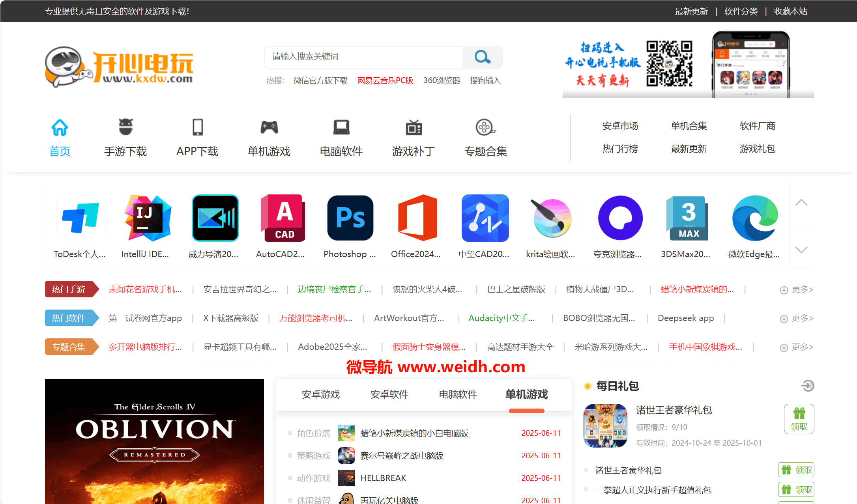This screenshot has width=857, height=504.
Task: Click 未闻花名游戏手机 hot game link
Action: [145, 289]
